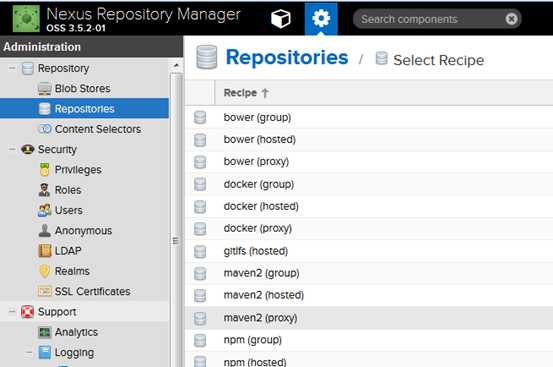Image resolution: width=553 pixels, height=367 pixels.
Task: Click the Search components field
Action: (430, 19)
